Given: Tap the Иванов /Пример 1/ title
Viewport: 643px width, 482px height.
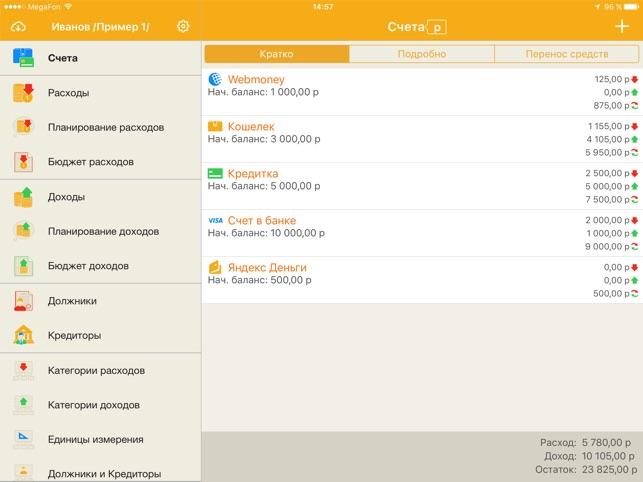Looking at the screenshot, I should 100,27.
